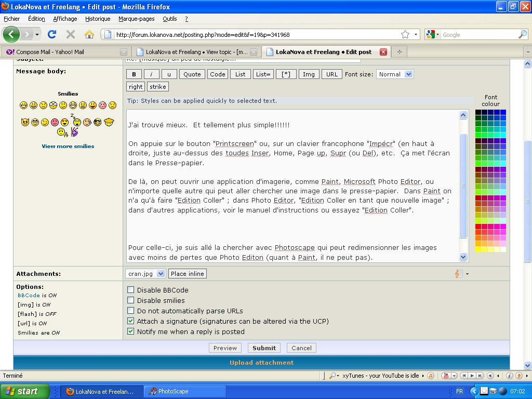532x399 pixels.
Task: Show hidden tray icons arrow
Action: (x=474, y=391)
